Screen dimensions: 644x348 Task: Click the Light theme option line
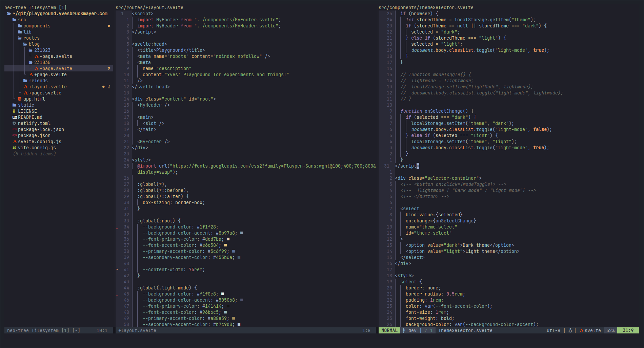463,252
